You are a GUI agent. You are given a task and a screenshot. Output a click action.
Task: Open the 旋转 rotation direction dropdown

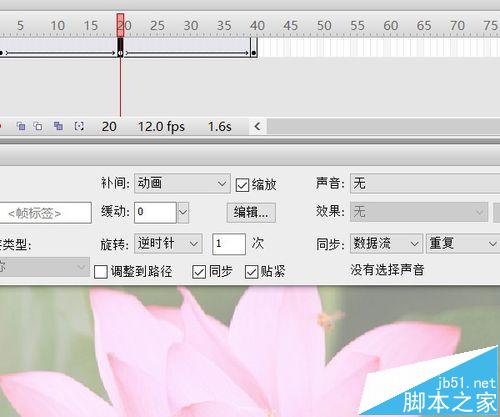point(168,244)
